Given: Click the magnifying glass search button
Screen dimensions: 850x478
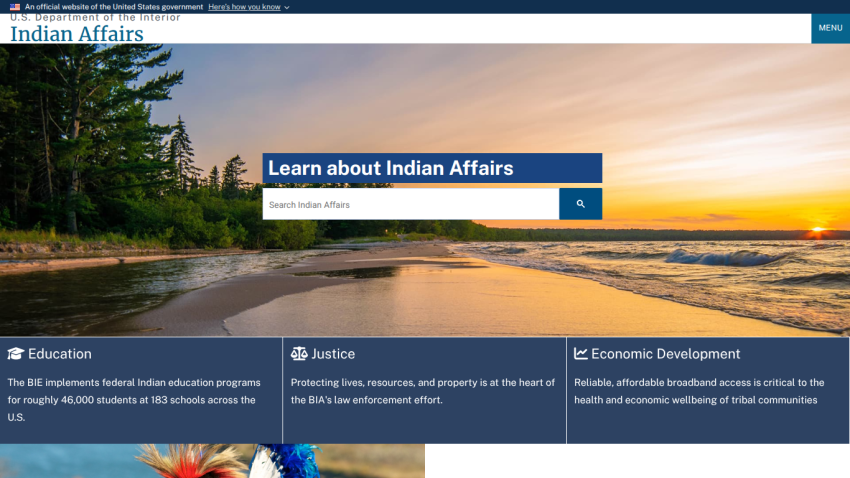Looking at the screenshot, I should point(580,204).
